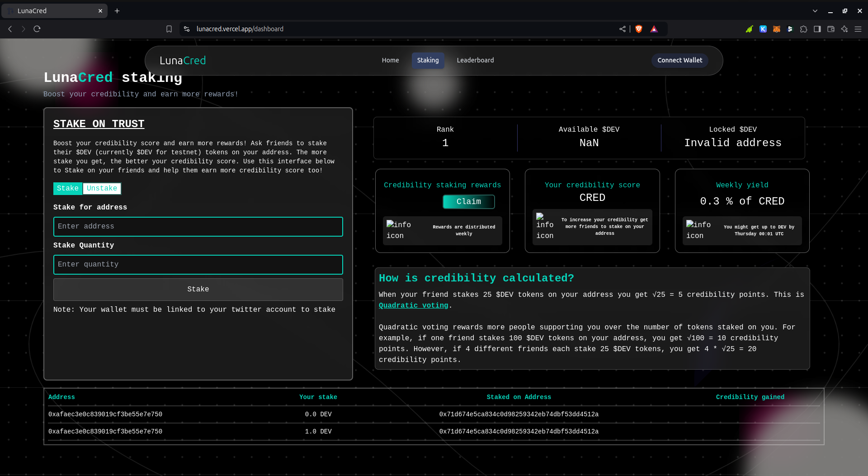
Task: Open the Quadratic voting link
Action: 413,305
